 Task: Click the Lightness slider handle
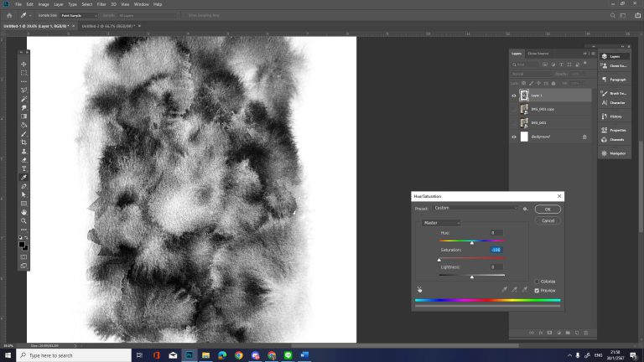pos(472,277)
